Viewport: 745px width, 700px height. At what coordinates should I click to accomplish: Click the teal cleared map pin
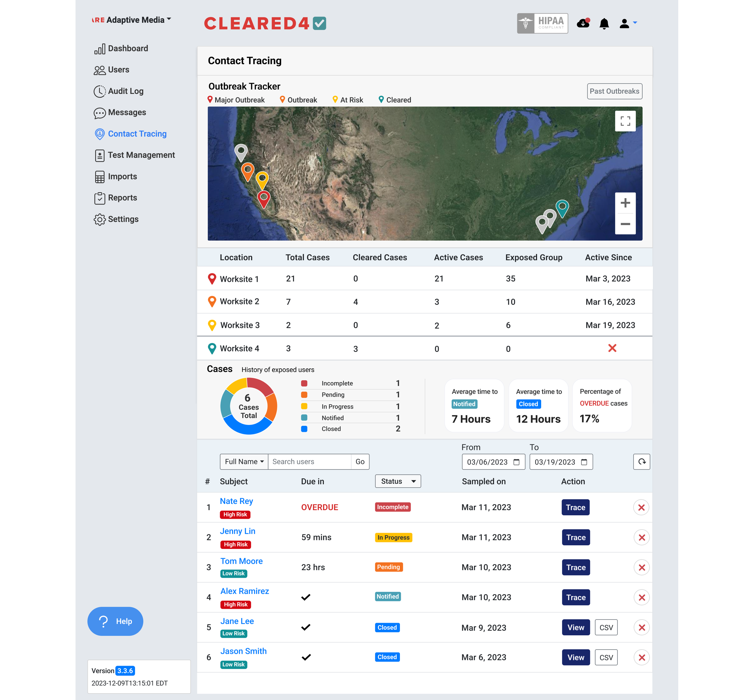(x=562, y=208)
